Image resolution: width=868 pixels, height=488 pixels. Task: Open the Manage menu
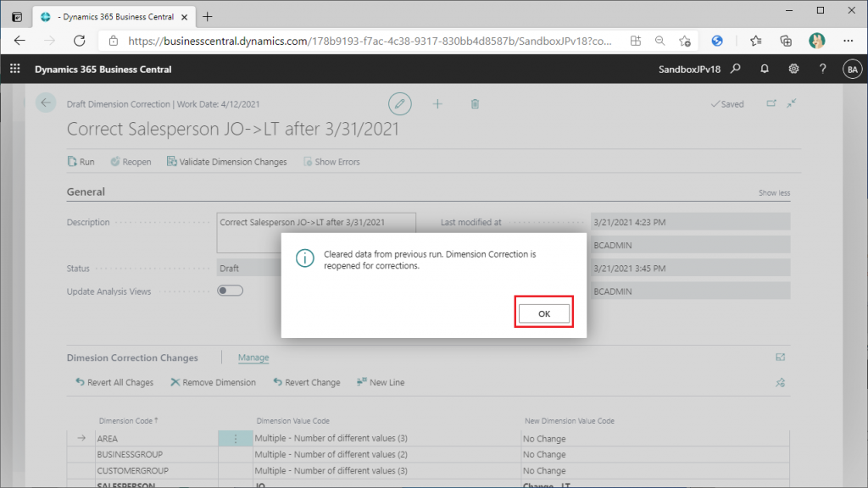tap(253, 358)
